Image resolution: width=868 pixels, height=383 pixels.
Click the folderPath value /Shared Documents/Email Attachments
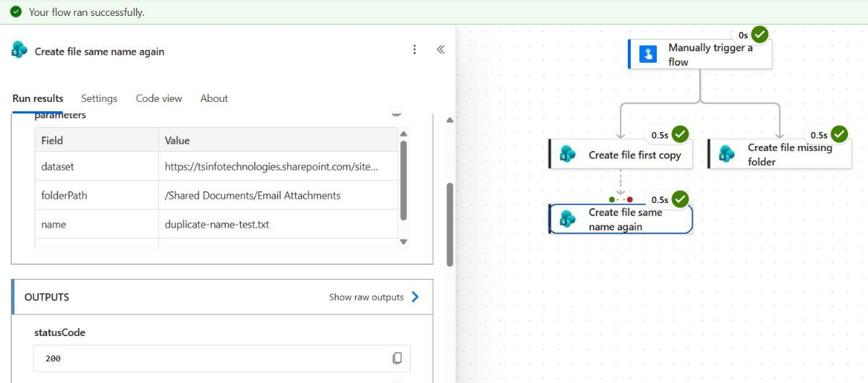tap(252, 195)
